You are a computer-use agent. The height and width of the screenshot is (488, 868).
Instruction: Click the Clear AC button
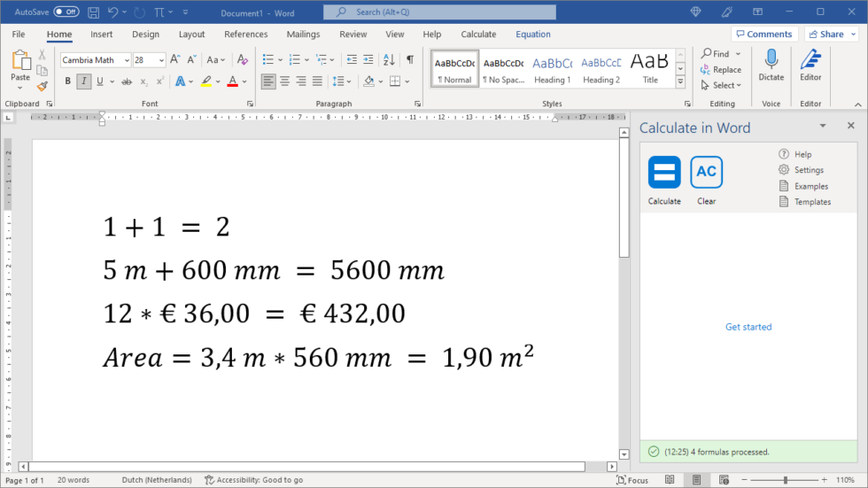point(707,181)
